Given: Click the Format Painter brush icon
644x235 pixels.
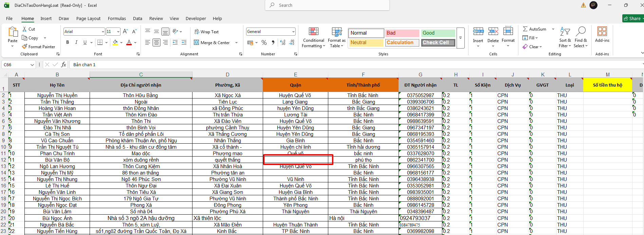Looking at the screenshot, I should (x=24, y=47).
